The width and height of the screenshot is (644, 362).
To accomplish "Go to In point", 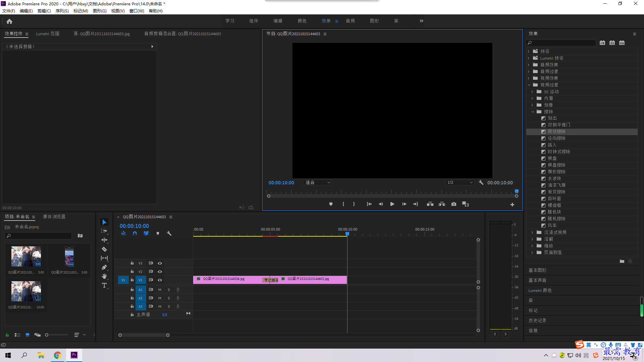I will [369, 204].
